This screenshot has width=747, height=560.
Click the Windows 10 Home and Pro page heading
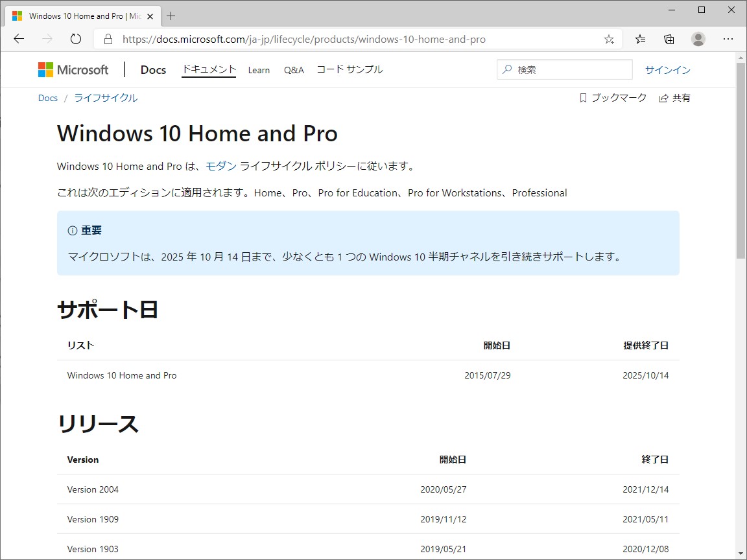pos(197,134)
